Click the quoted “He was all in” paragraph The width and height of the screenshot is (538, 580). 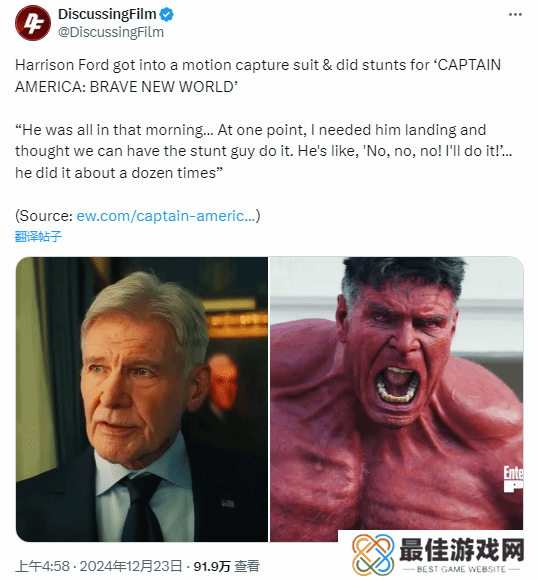(x=263, y=151)
